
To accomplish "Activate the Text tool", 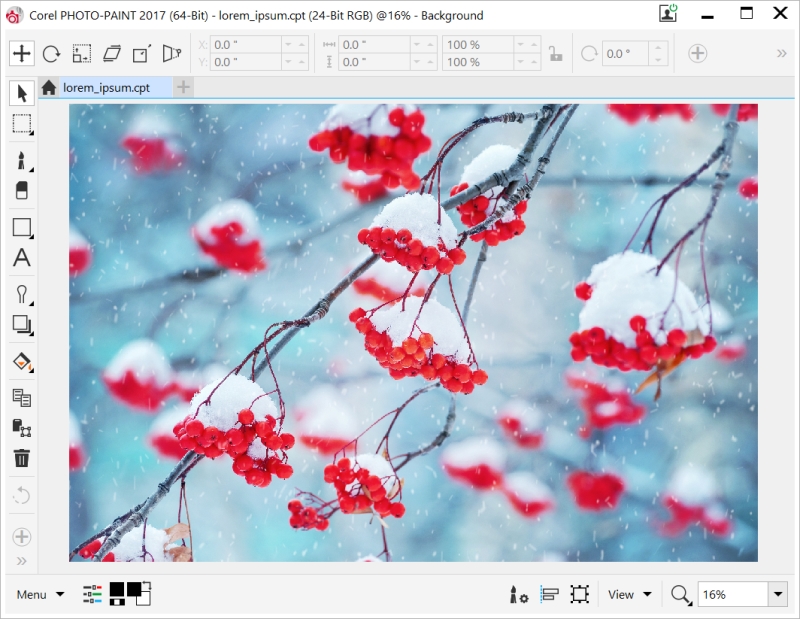I will tap(21, 258).
